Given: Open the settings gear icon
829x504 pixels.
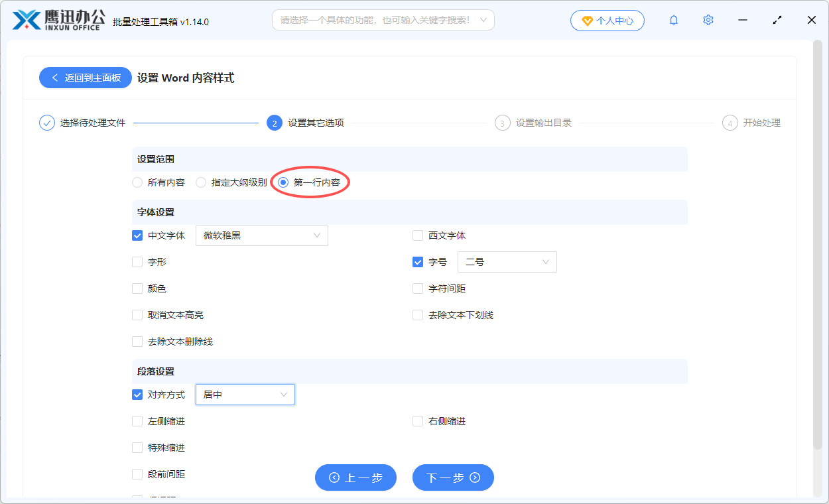Looking at the screenshot, I should tap(708, 20).
